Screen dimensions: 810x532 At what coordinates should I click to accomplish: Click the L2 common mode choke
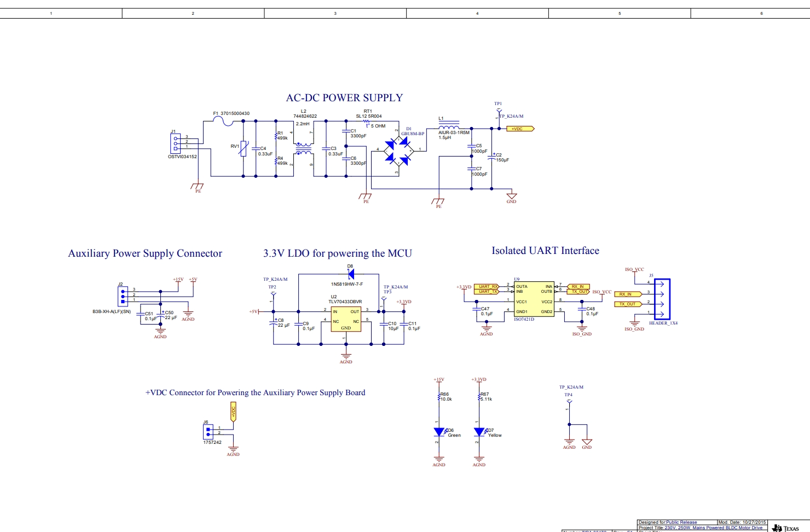(x=304, y=149)
